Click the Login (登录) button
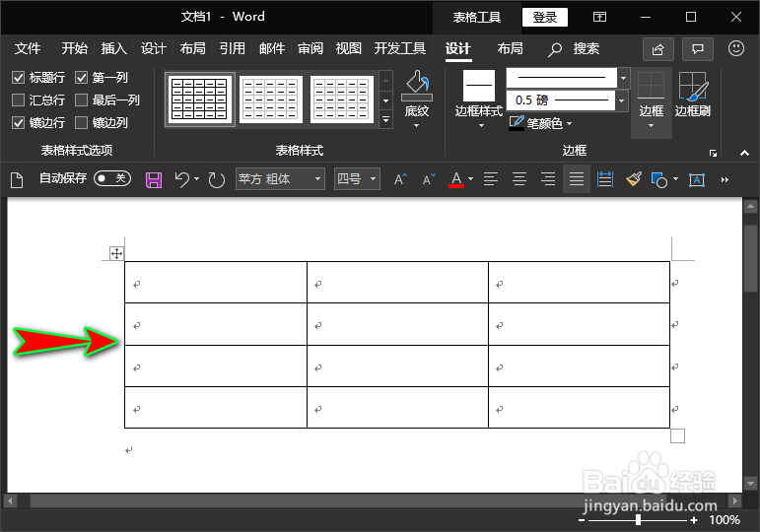 [x=545, y=18]
